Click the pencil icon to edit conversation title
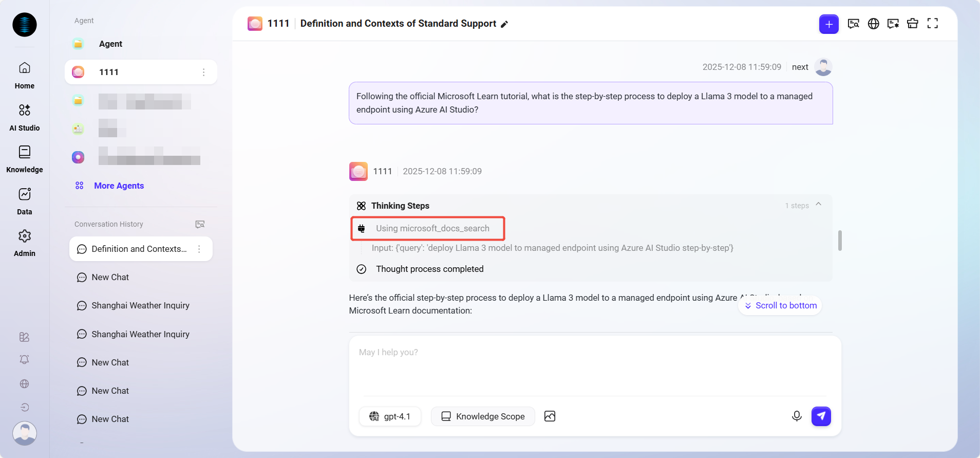The width and height of the screenshot is (980, 458). point(504,24)
